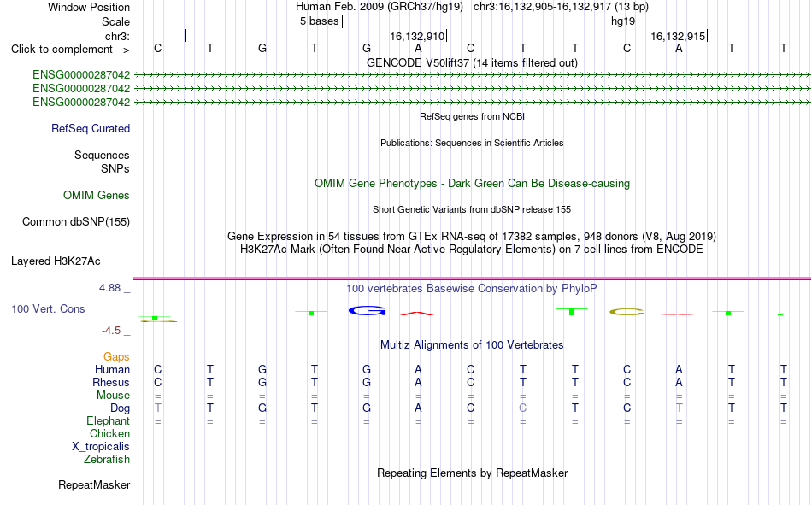Click the 16,132,910 coordinate marker

click(x=417, y=36)
